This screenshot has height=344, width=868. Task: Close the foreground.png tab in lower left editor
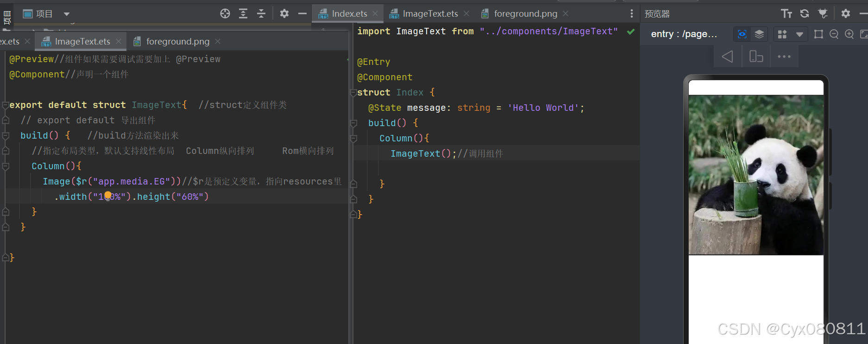(218, 42)
